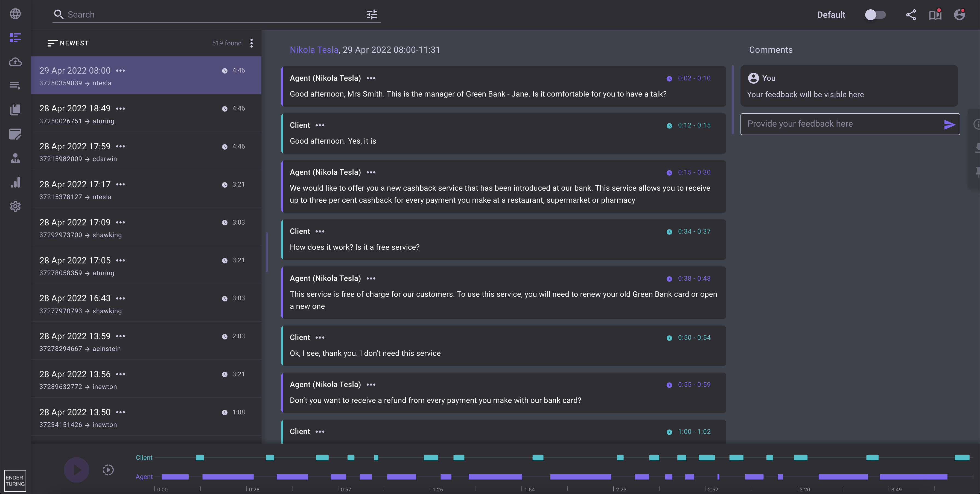Open options for Agent message at 0:38 - 0:48
This screenshot has height=494, width=980.
371,278
